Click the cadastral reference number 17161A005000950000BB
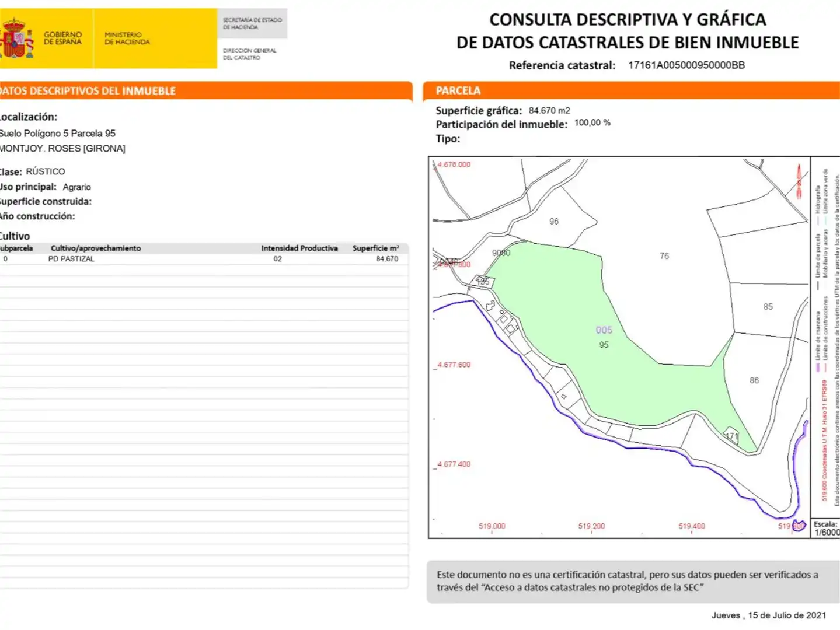The image size is (840, 630). tap(686, 65)
